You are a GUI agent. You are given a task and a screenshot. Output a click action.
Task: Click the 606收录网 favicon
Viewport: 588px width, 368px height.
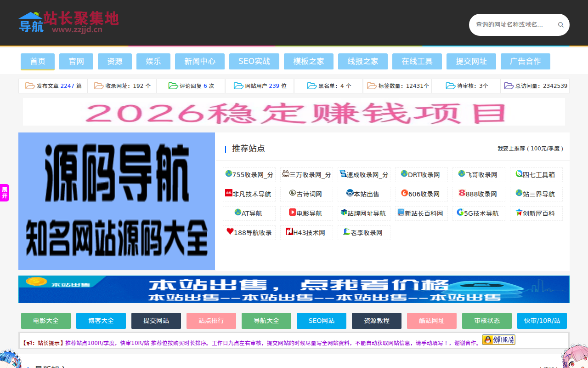click(405, 193)
